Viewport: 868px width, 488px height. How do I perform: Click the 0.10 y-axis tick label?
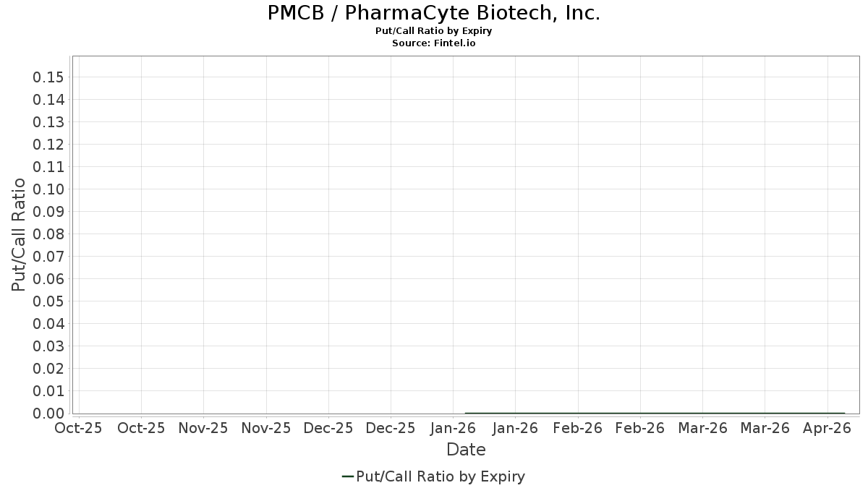[48, 189]
